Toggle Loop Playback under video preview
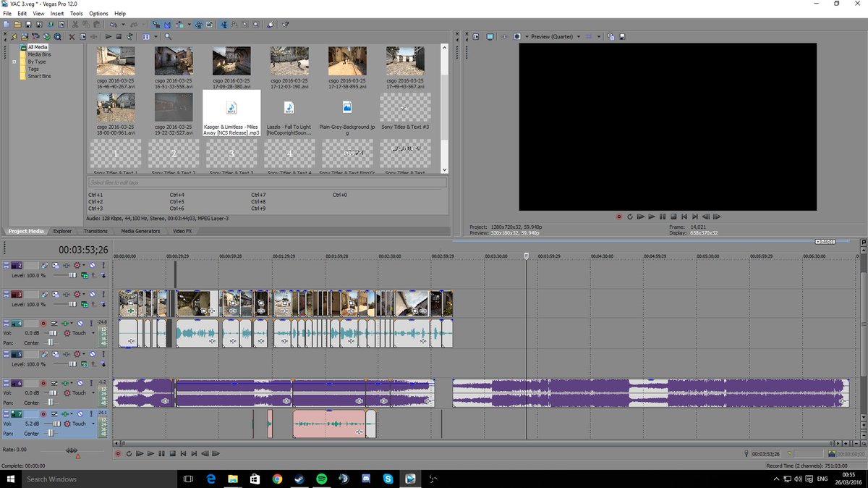 click(x=629, y=216)
